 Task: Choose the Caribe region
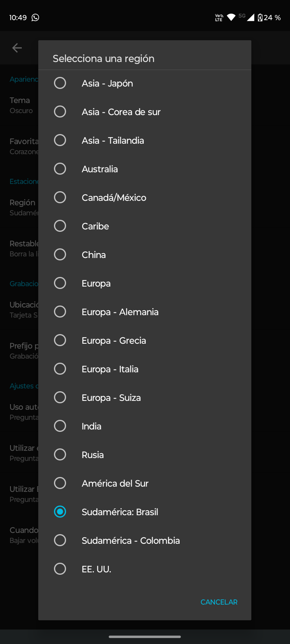[x=60, y=226]
